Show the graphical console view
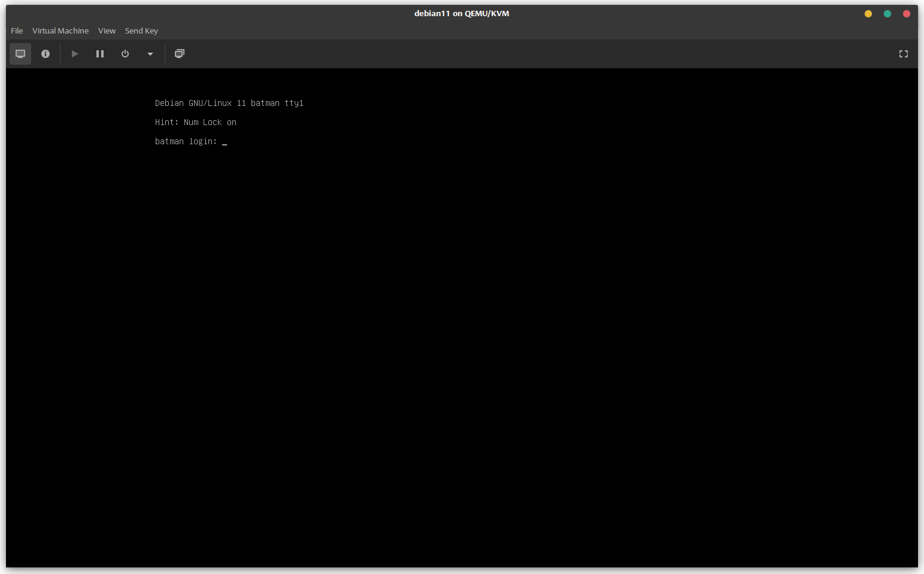This screenshot has height=574, width=924. (20, 54)
